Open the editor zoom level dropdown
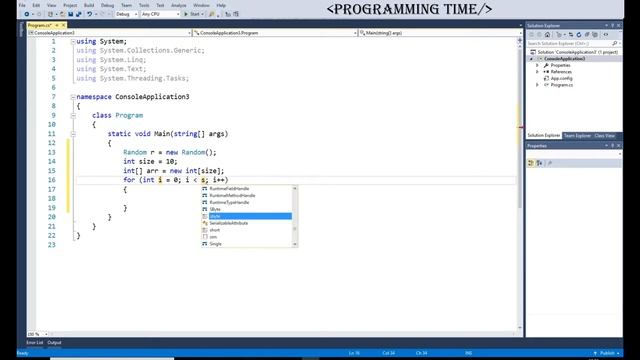This screenshot has height=360, width=640. point(46,334)
